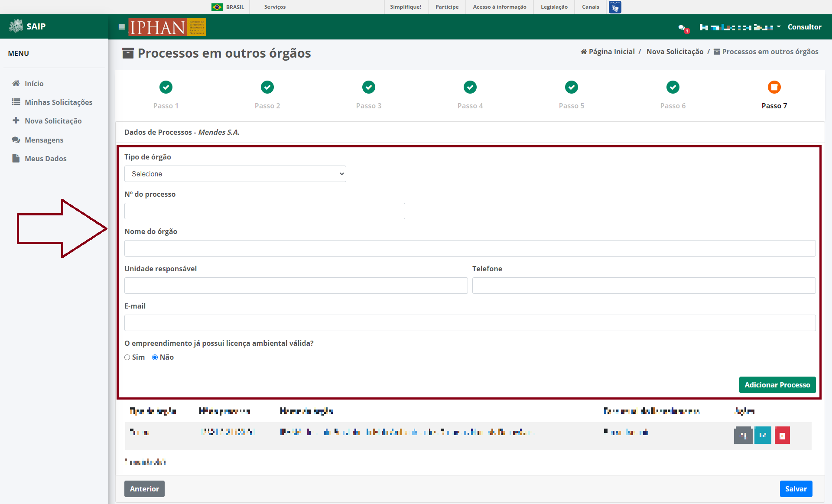Viewport: 832px width, 504px height.
Task: Click the Anterior button
Action: [x=144, y=489]
